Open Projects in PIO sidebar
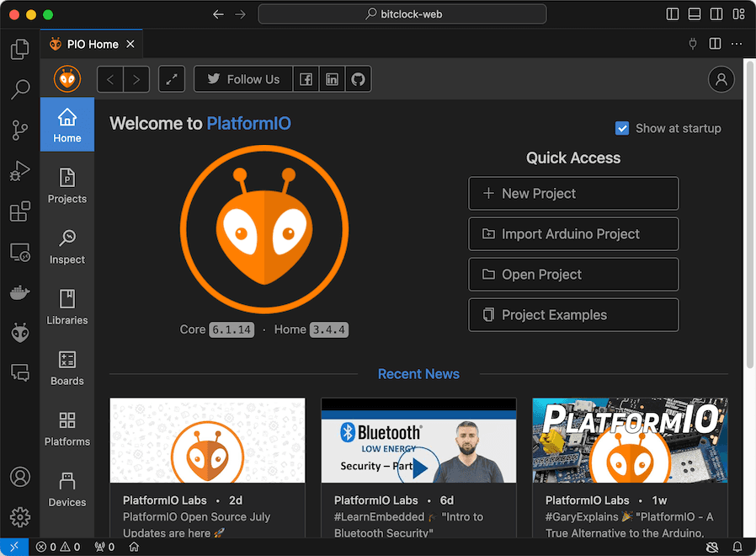The height and width of the screenshot is (556, 756). (67, 185)
